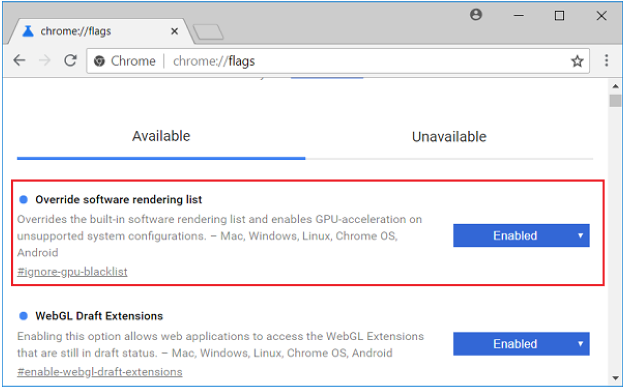Open the user profile icon
Viewport: 625px width, 388px height.
tap(476, 15)
